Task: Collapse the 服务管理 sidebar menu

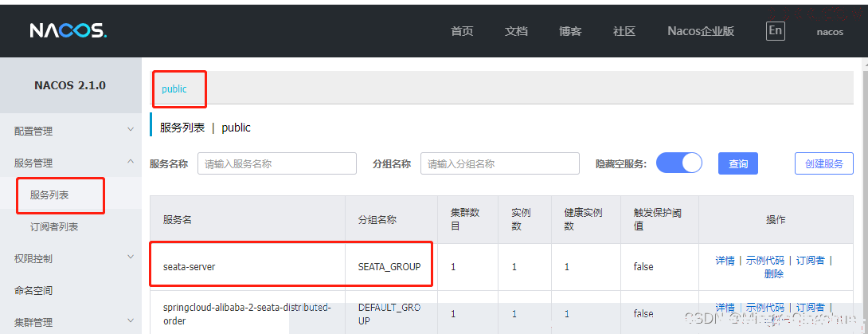Action: click(x=71, y=163)
